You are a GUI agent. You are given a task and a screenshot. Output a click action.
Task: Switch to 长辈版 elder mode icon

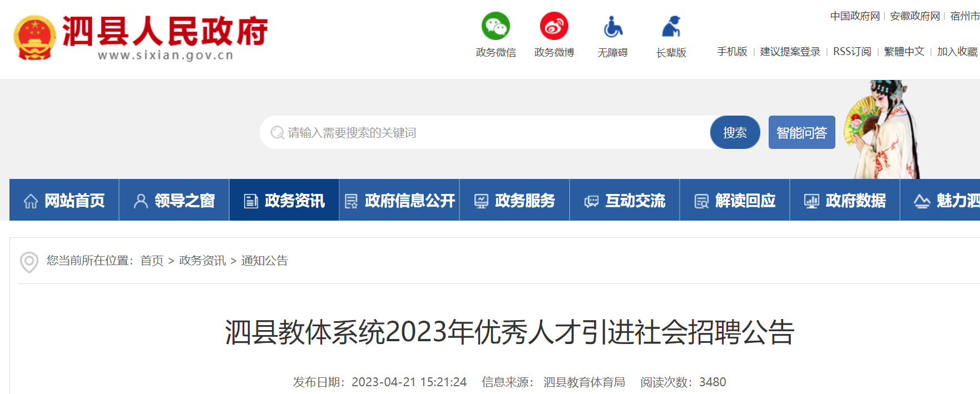tap(671, 26)
